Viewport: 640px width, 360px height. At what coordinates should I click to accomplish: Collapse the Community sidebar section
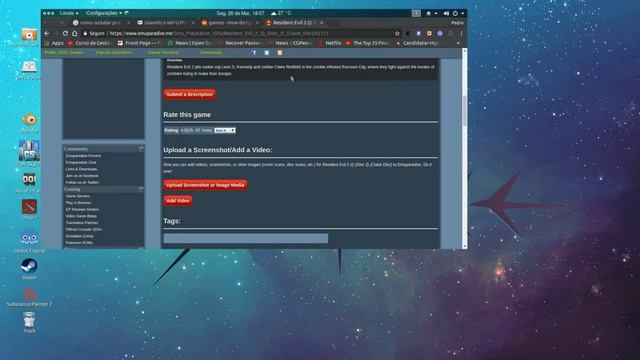point(140,149)
